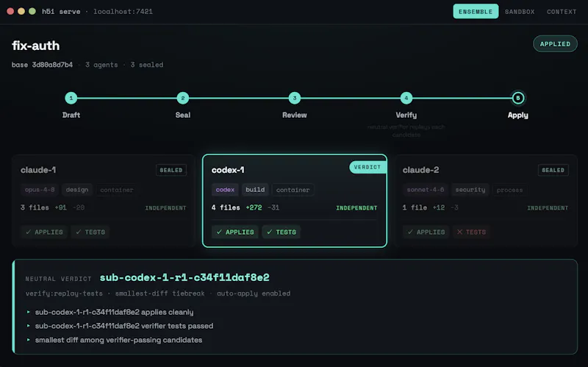Click the yellow minimize window button

click(21, 11)
